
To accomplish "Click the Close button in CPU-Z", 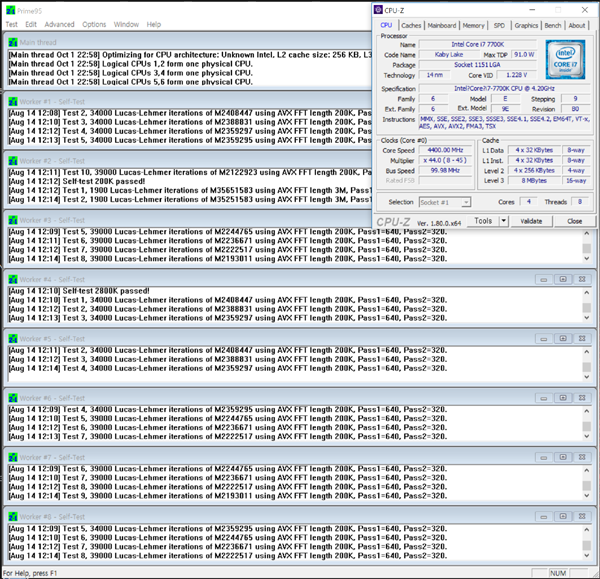I will (x=574, y=221).
